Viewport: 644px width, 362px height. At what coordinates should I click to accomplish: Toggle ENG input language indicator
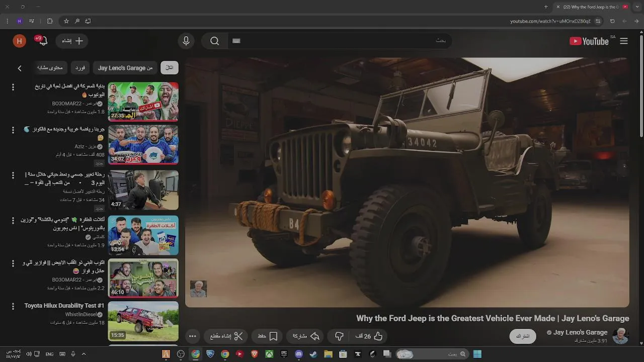pos(49,354)
